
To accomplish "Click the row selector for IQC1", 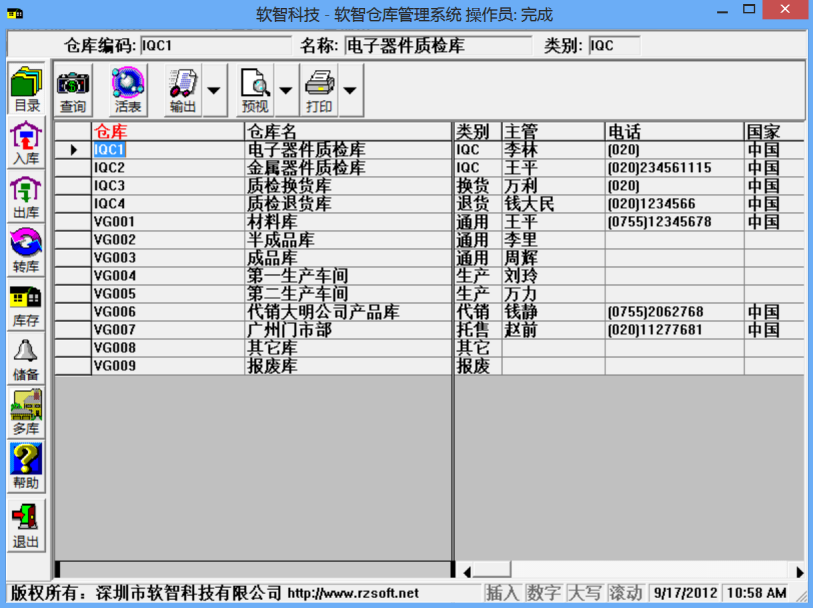I will click(x=73, y=150).
